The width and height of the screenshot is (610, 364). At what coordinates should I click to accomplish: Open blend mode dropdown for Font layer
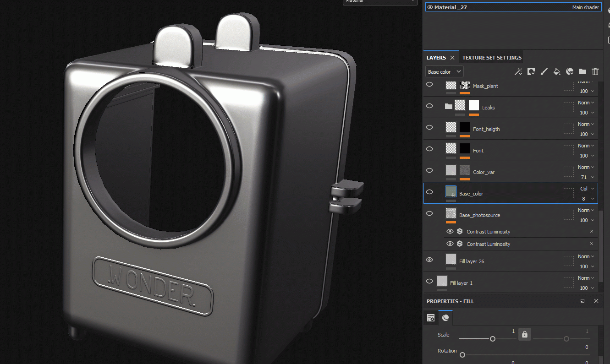pos(586,146)
